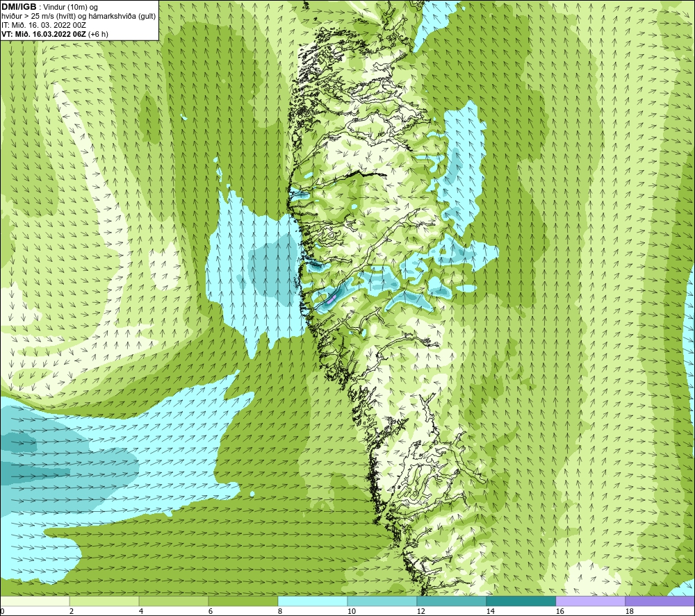This screenshot has width=695, height=616.
Task: Click the legend scale label '2'
Action: pyautogui.click(x=72, y=611)
